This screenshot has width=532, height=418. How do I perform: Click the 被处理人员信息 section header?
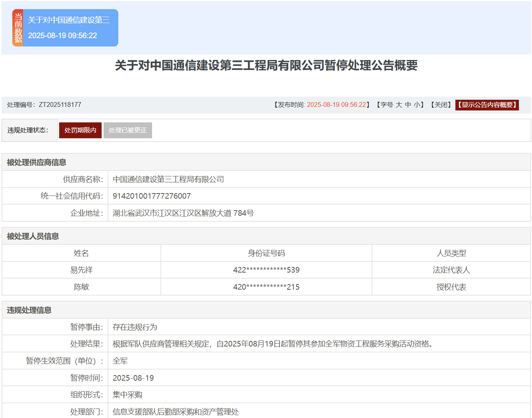(33, 236)
